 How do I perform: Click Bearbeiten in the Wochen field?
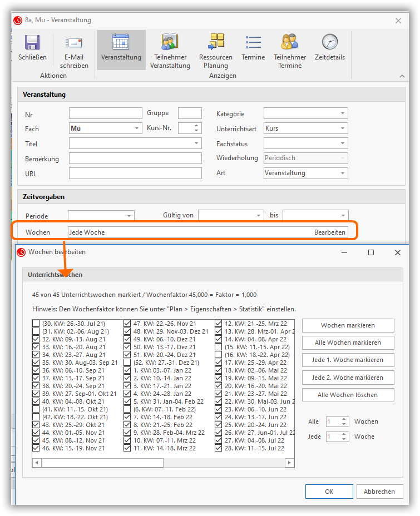tap(329, 232)
